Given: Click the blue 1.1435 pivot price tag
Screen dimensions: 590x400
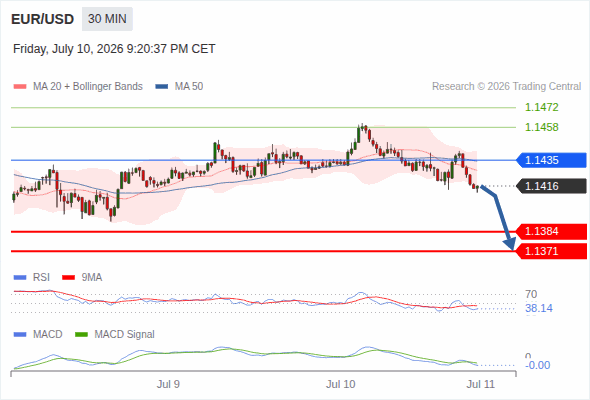Looking at the screenshot, I should (x=551, y=160).
